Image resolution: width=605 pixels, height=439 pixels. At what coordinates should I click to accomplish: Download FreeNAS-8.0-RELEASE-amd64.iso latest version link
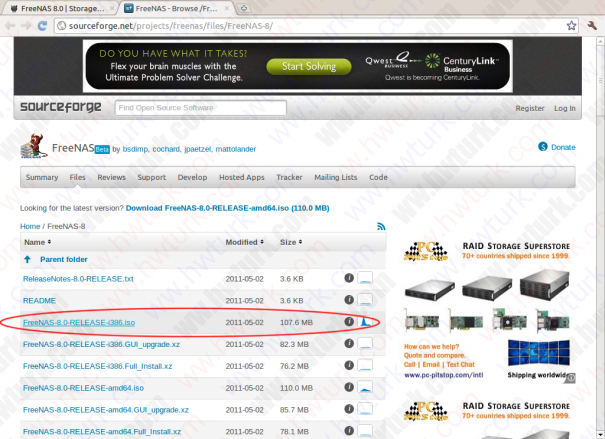228,208
